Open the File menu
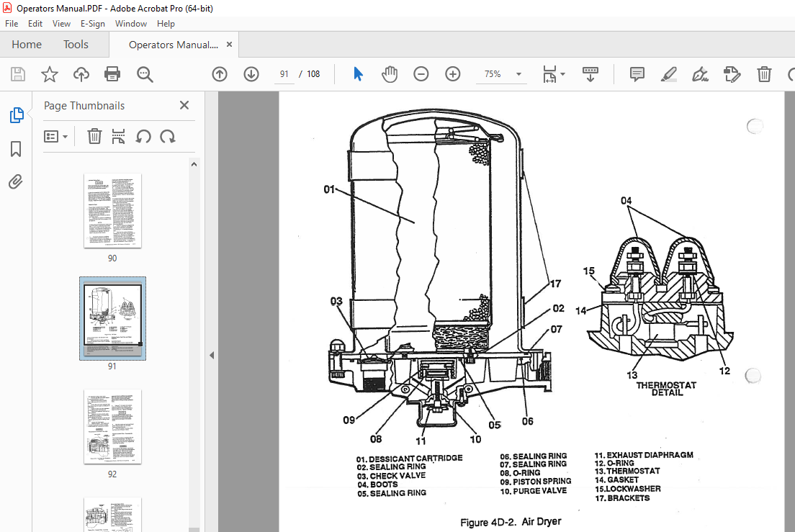This screenshot has height=532, width=795. [12, 23]
